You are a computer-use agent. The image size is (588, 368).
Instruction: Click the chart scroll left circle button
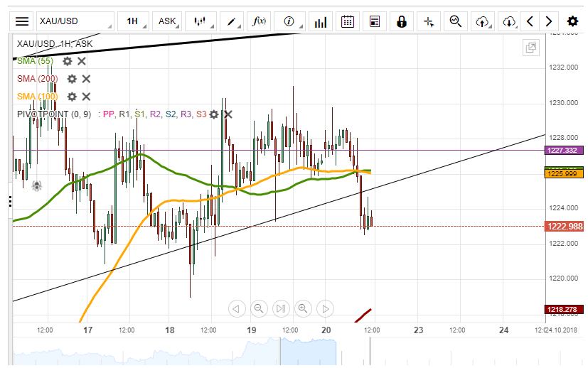pos(237,309)
